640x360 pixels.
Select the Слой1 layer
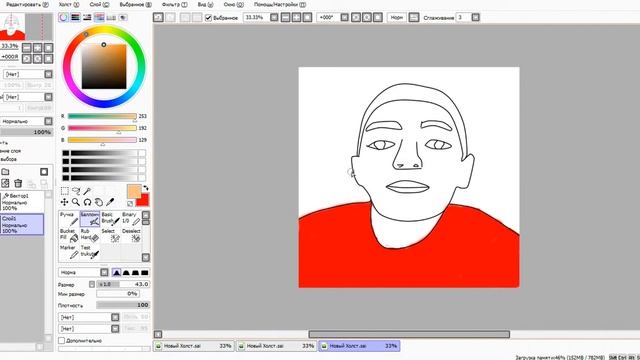pos(22,224)
